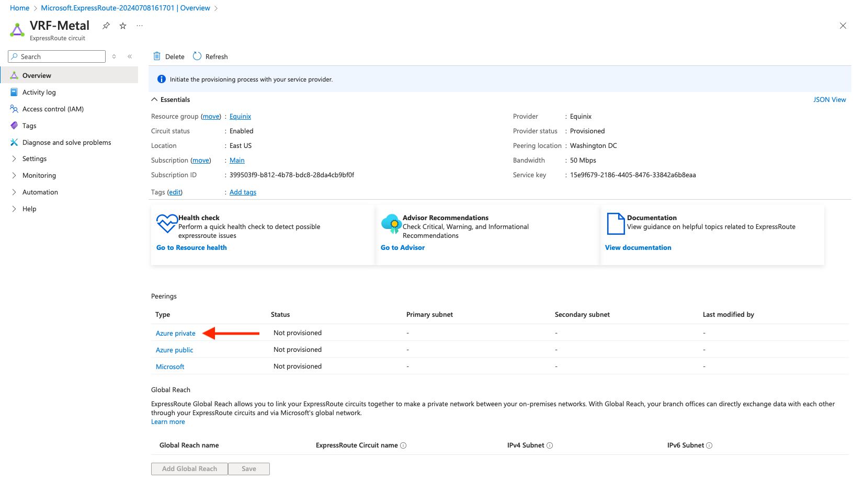853x504 pixels.
Task: Click edit link next to Tags
Action: click(x=175, y=192)
